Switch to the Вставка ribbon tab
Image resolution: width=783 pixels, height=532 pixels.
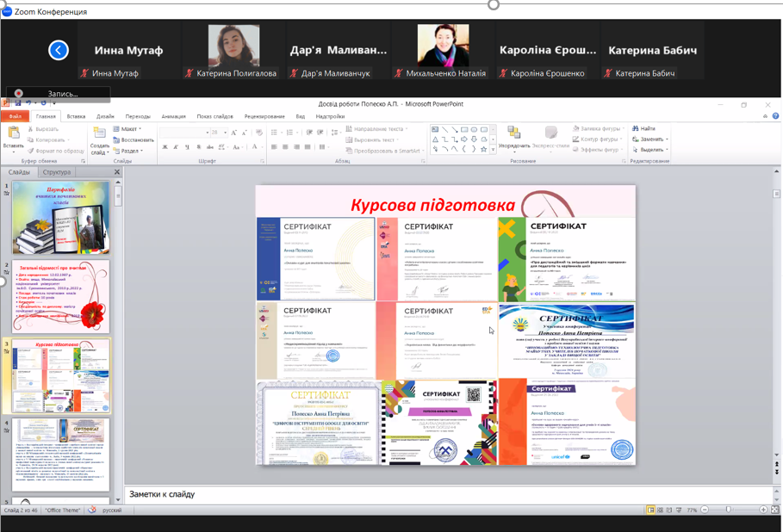click(76, 116)
